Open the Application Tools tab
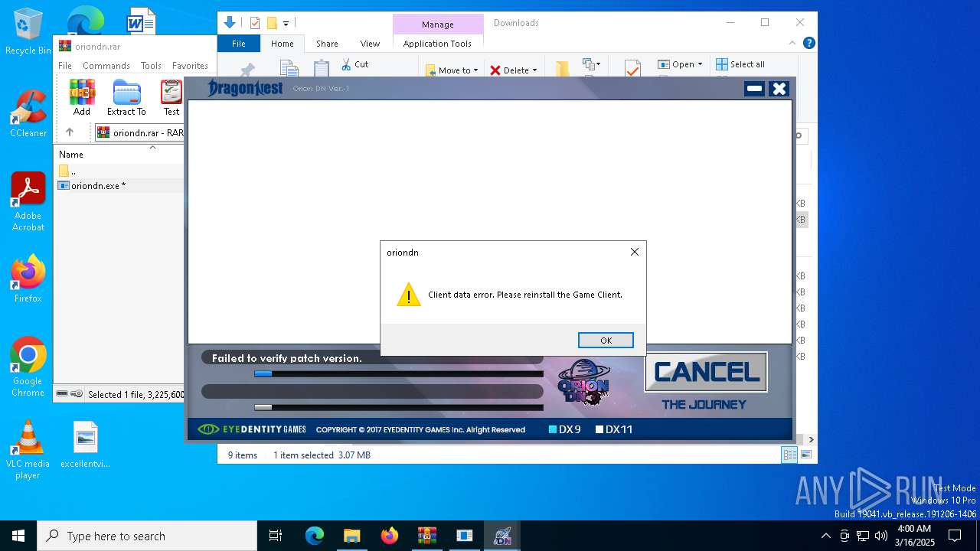Screen dimensions: 980x551 (x=437, y=44)
